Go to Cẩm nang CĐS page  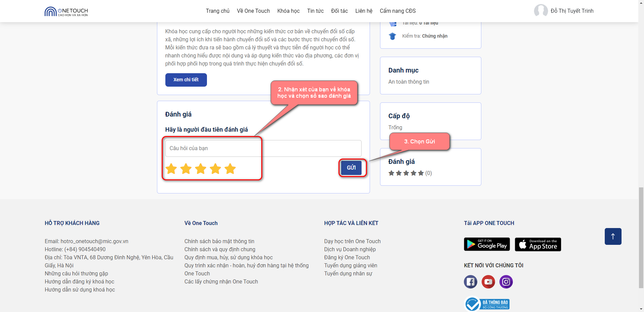click(x=397, y=11)
